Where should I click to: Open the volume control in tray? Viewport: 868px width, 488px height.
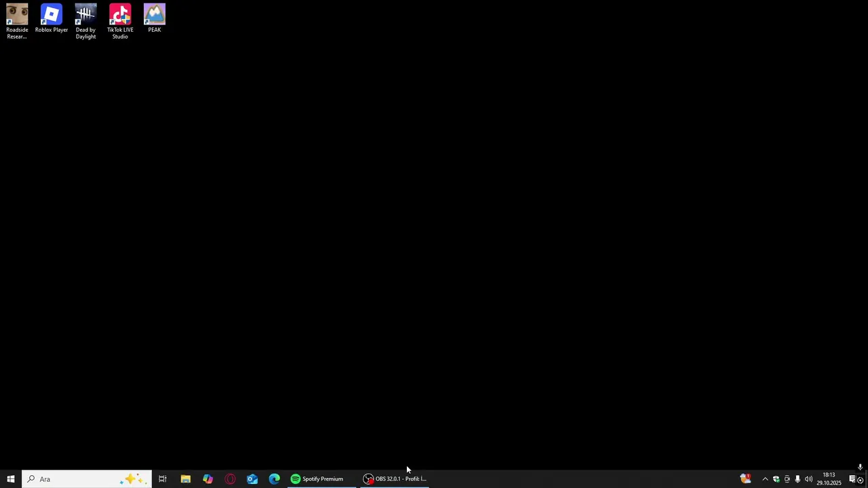click(808, 479)
